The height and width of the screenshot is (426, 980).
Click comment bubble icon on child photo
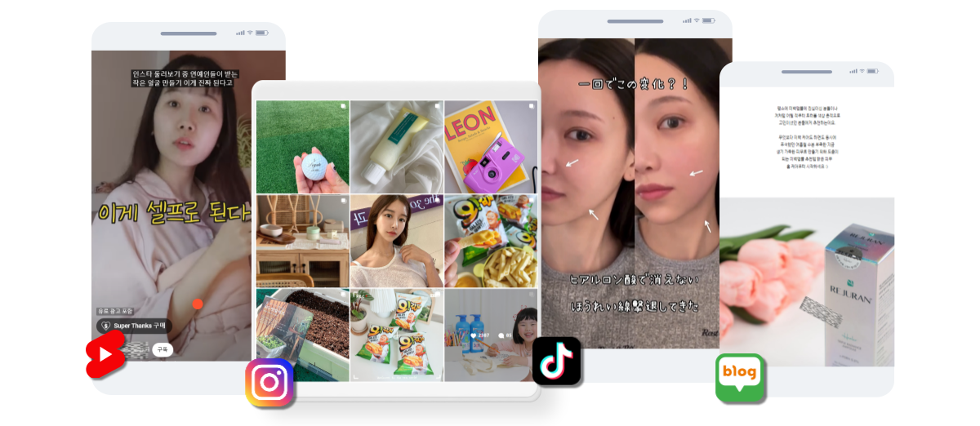click(x=501, y=335)
